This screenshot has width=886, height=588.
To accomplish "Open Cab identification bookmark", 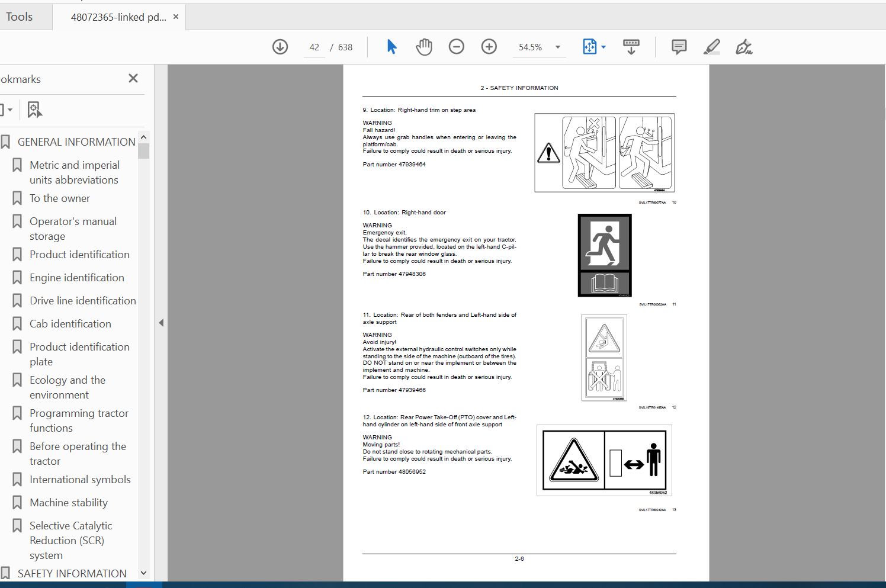I will (70, 324).
